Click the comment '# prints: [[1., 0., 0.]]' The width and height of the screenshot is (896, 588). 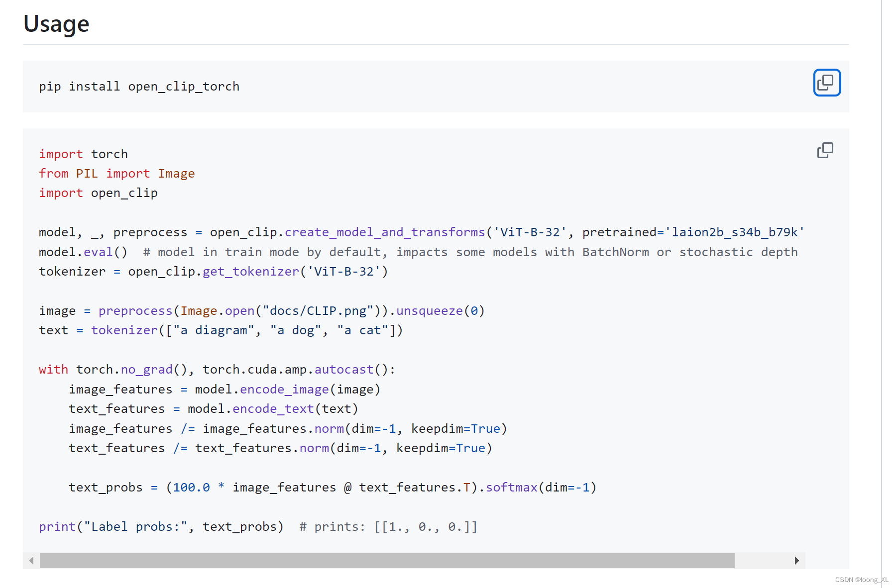pyautogui.click(x=388, y=527)
